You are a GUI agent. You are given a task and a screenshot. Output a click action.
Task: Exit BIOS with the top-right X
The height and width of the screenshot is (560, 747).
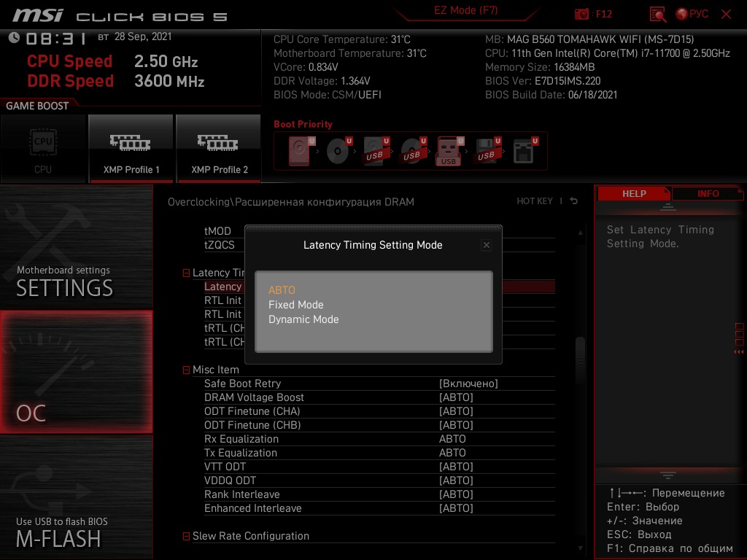point(726,15)
